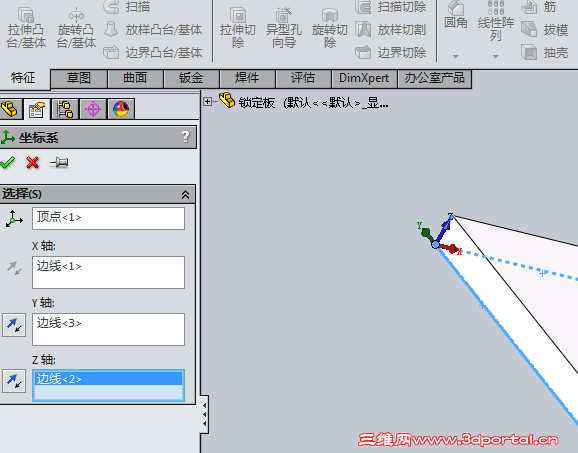The height and width of the screenshot is (453, 578).
Task: Switch to the 焊件 (Weldments) tab
Action: click(x=247, y=78)
